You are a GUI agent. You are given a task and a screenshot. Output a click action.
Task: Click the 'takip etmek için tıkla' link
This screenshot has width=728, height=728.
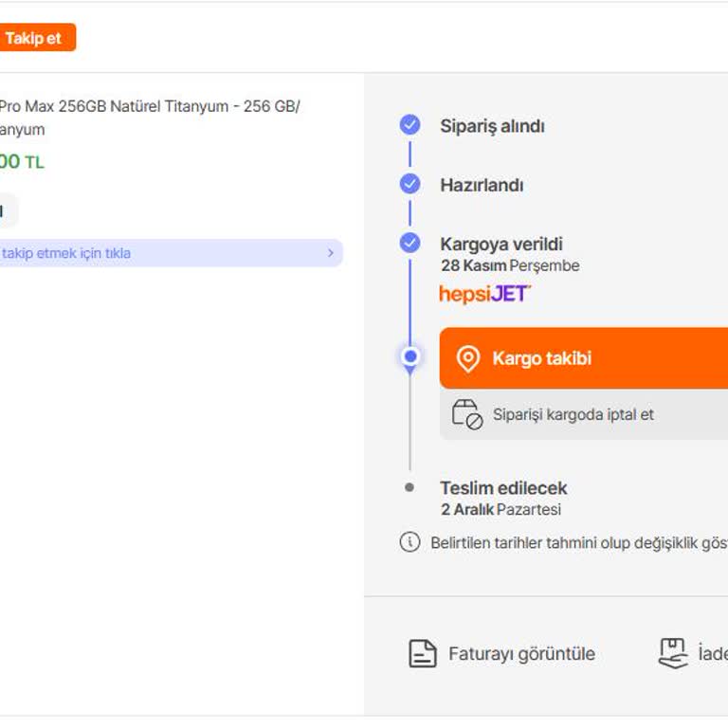pos(66,253)
